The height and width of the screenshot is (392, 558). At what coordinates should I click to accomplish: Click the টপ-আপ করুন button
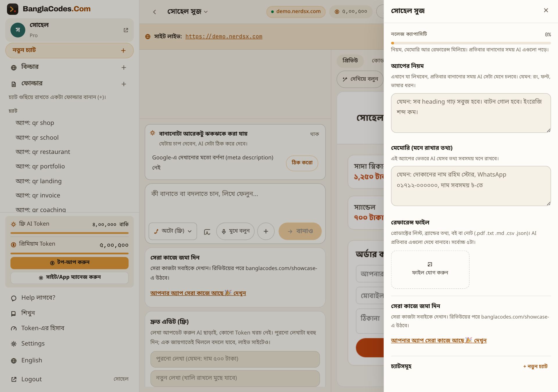click(x=69, y=263)
